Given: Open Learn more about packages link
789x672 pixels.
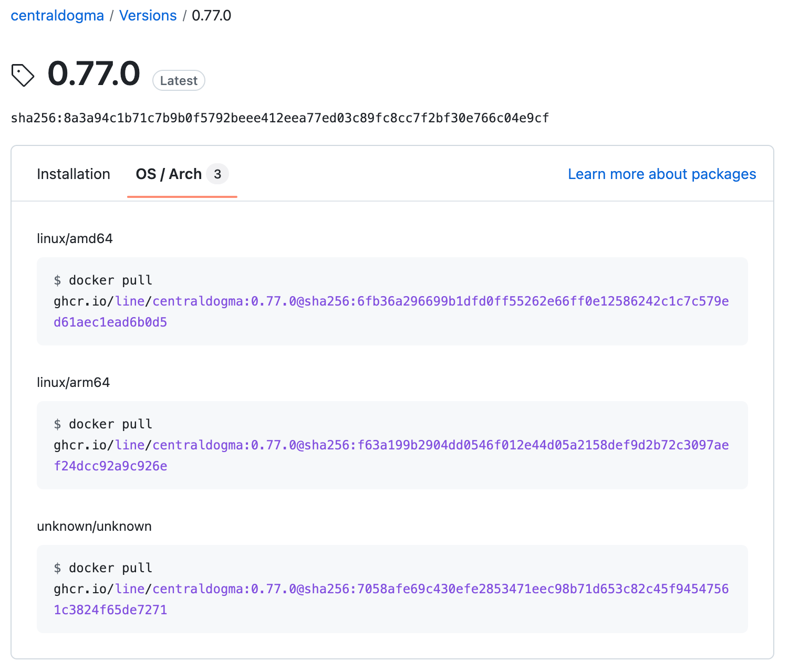Looking at the screenshot, I should [x=662, y=174].
